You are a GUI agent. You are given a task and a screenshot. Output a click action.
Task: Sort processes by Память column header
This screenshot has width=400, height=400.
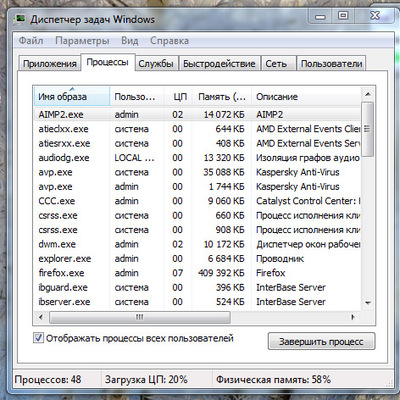pyautogui.click(x=222, y=97)
